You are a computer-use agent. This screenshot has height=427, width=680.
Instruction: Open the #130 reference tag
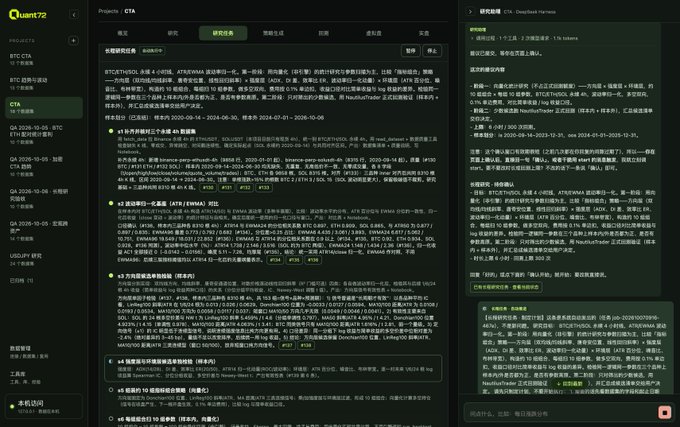208,188
